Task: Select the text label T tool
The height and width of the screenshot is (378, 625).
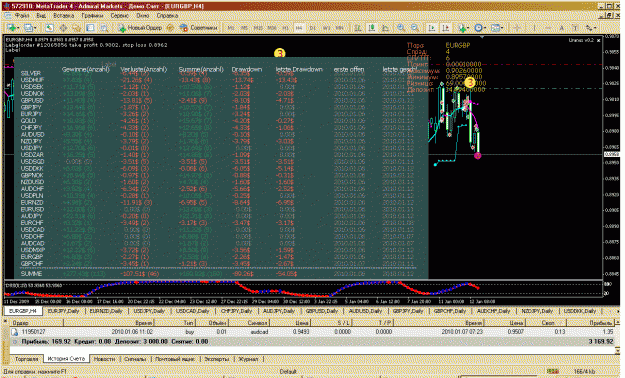Action: coord(575,28)
